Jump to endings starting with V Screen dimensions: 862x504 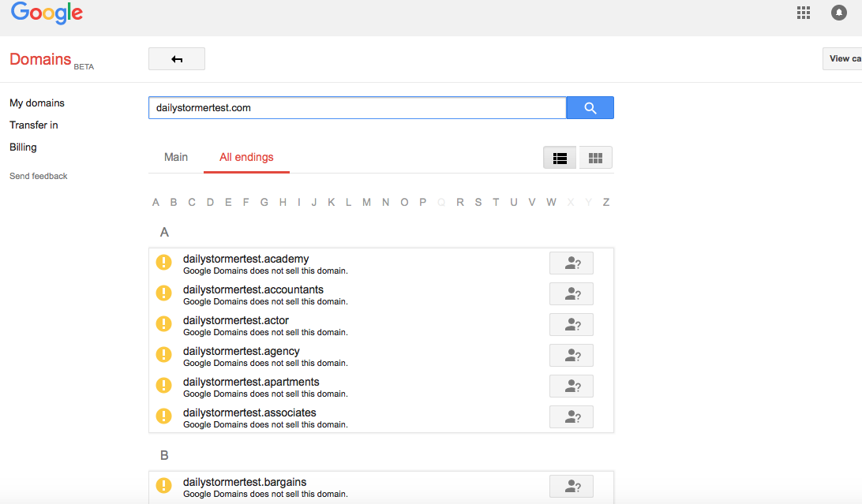pyautogui.click(x=531, y=203)
